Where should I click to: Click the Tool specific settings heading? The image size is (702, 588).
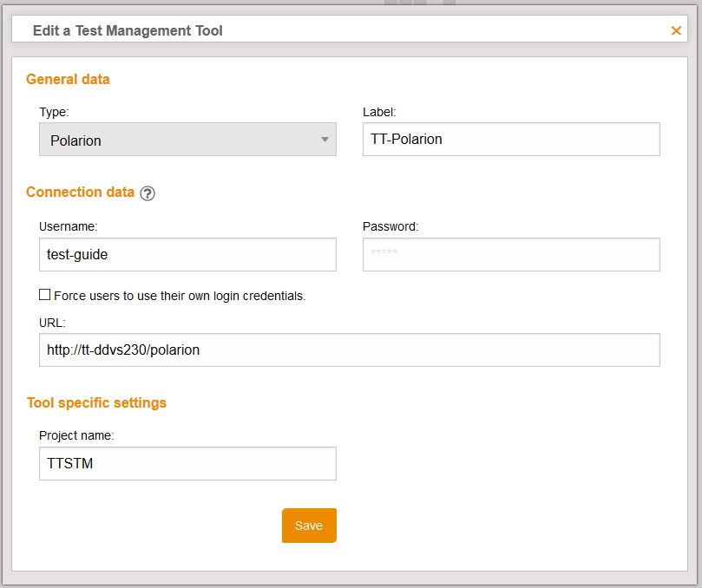click(96, 402)
